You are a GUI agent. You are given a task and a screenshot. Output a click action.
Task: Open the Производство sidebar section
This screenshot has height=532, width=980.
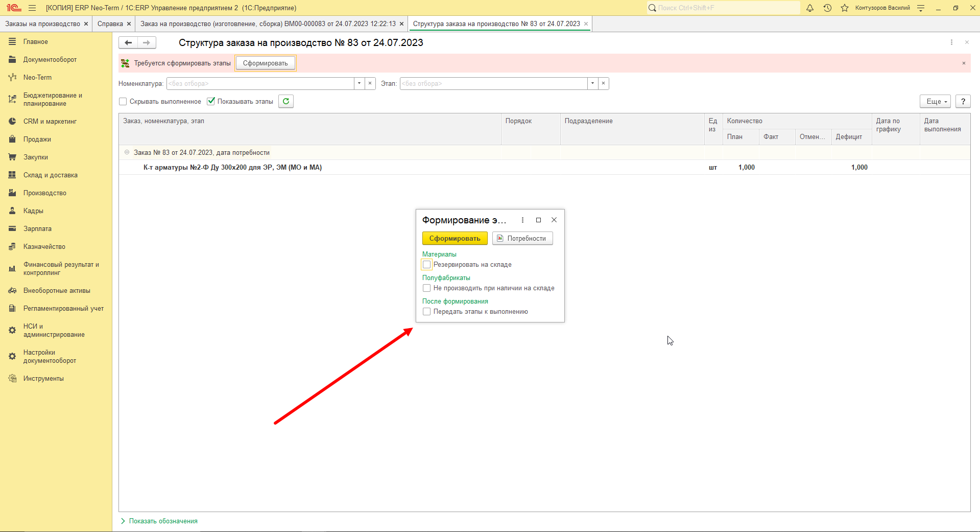click(45, 193)
